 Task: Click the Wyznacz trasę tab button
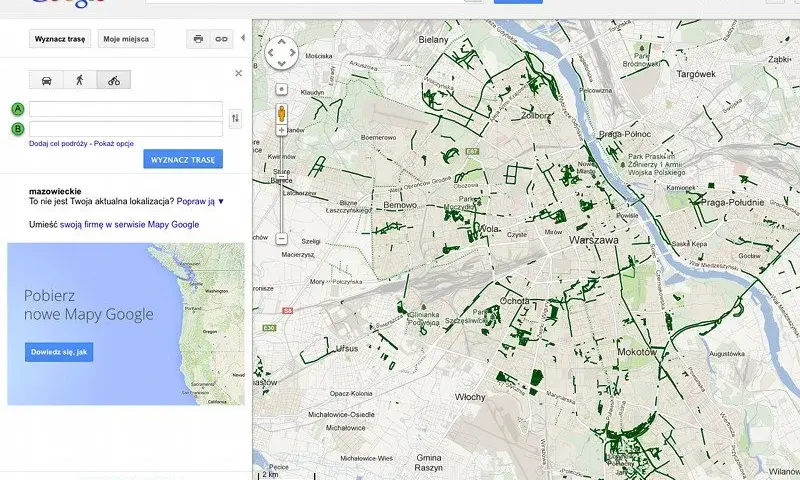[x=60, y=39]
